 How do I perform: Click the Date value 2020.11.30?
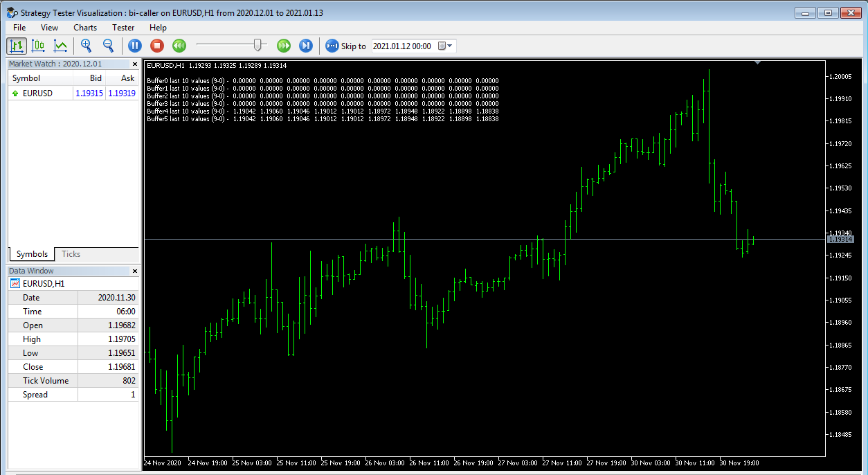[x=116, y=298]
